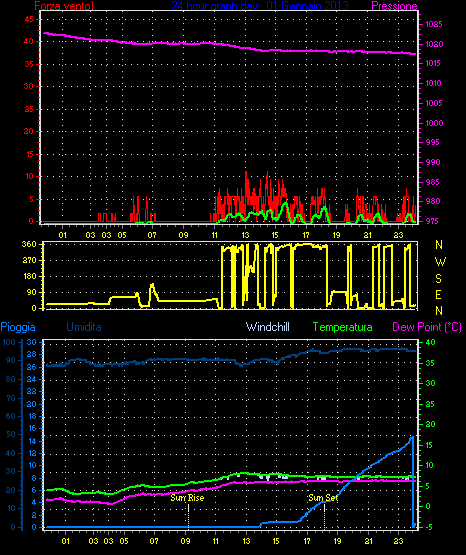
Task: Select the red "45" wind speed value
Action: click(29, 19)
